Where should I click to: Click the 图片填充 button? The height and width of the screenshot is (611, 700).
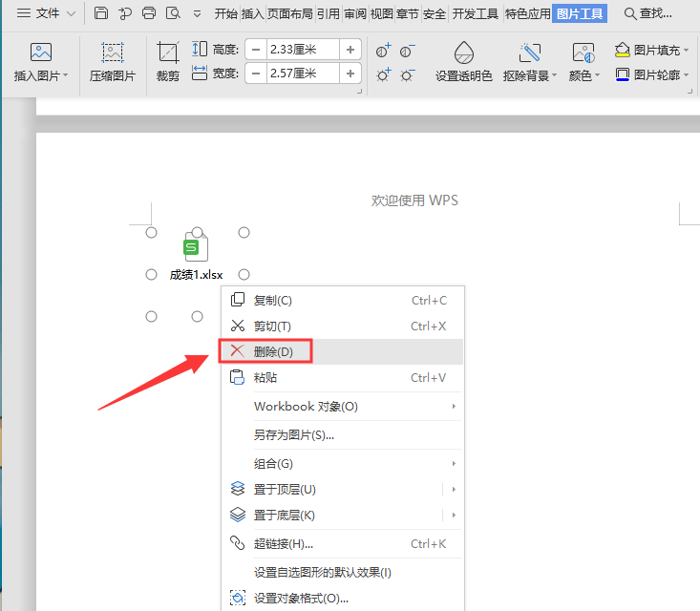(x=647, y=50)
